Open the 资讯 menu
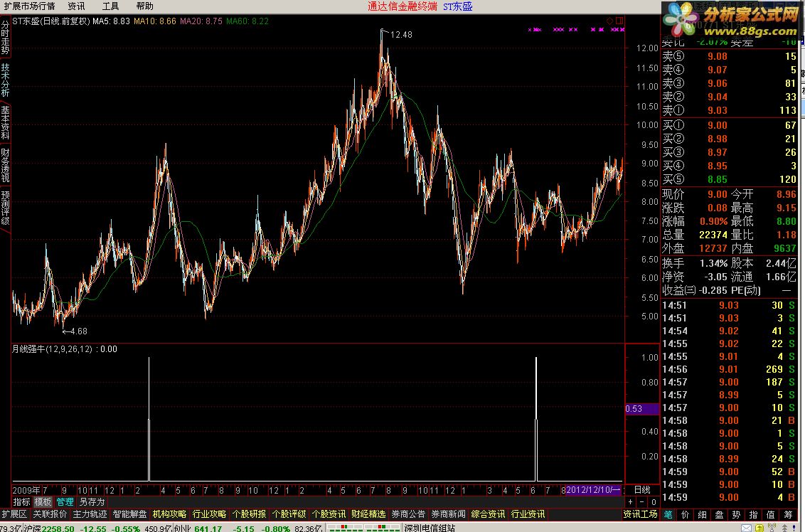This screenshot has width=805, height=532. pyautogui.click(x=76, y=6)
